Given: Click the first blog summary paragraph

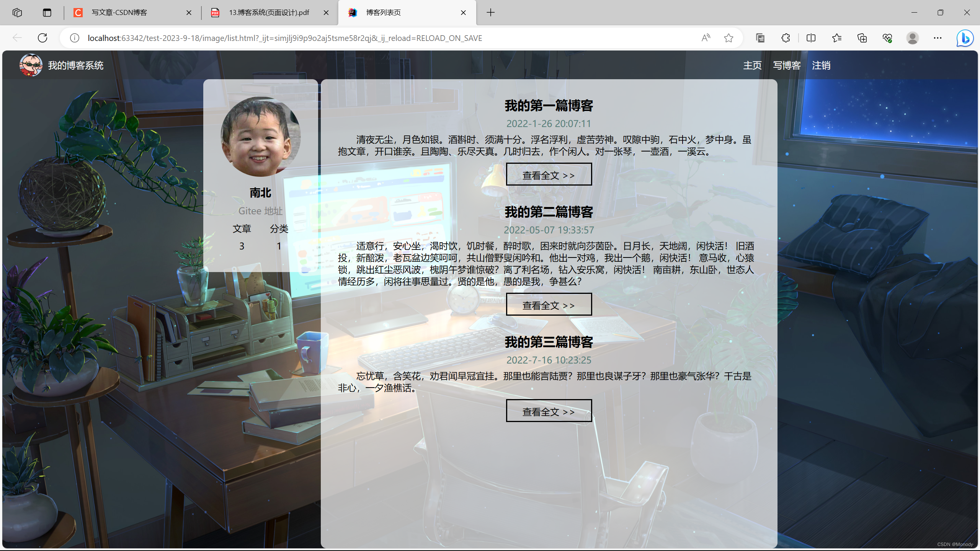Looking at the screenshot, I should point(545,146).
